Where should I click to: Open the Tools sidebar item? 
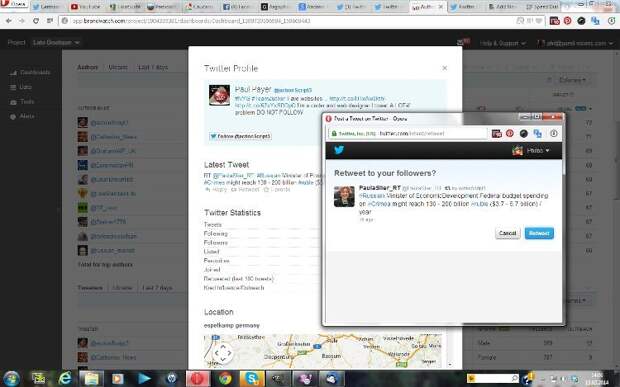click(x=22, y=102)
